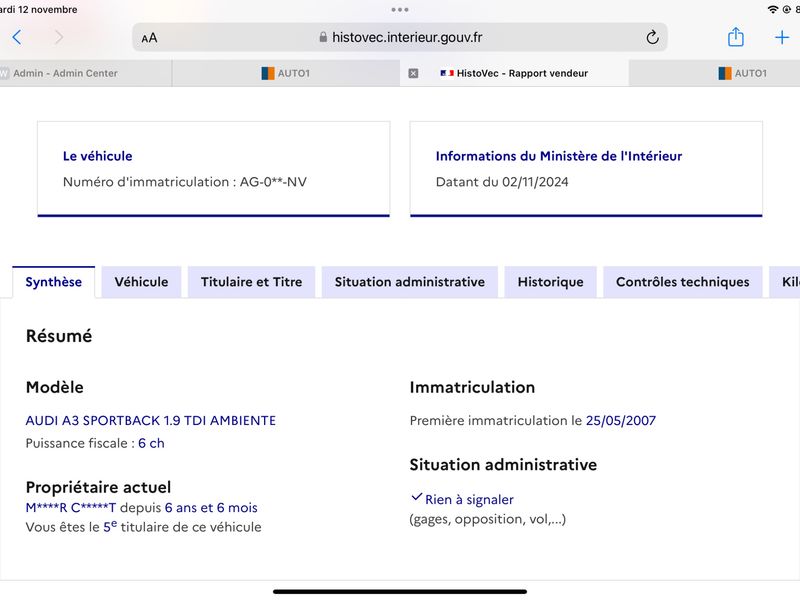Image resolution: width=800 pixels, height=600 pixels.
Task: Tap the lock icon in address bar
Action: coord(323,37)
